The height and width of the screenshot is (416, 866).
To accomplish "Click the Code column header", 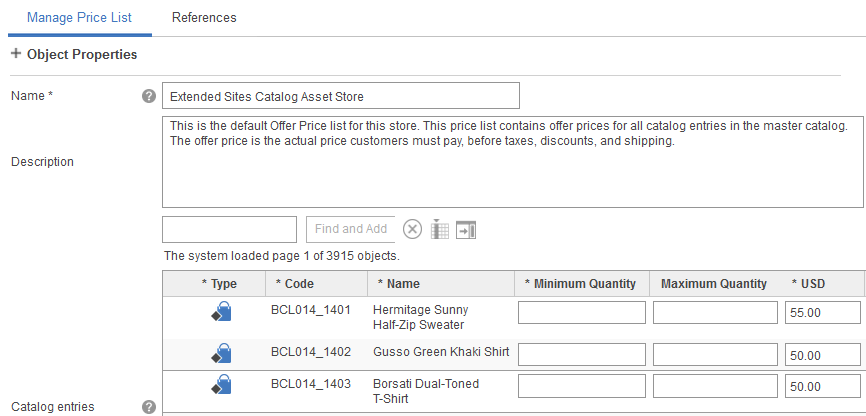I will tap(300, 284).
